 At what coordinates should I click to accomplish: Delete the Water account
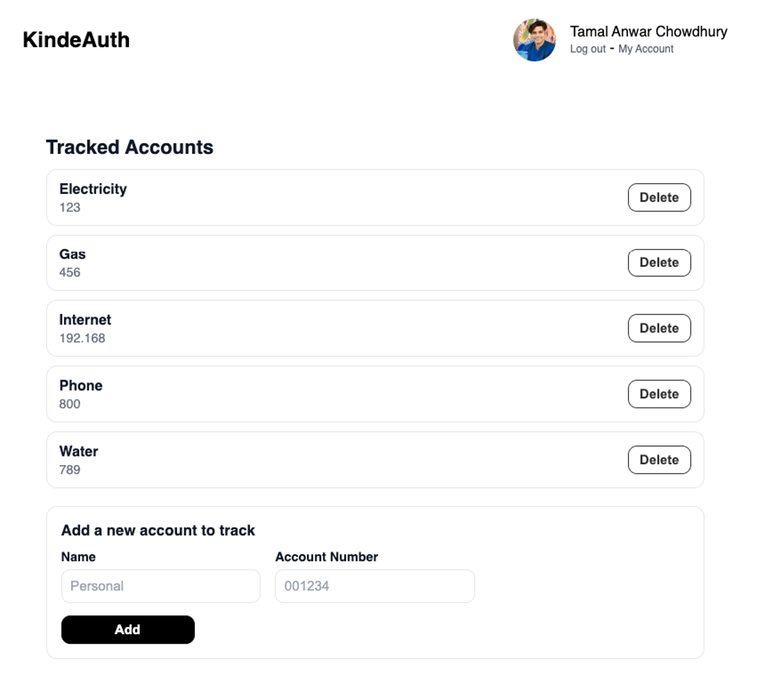[659, 459]
